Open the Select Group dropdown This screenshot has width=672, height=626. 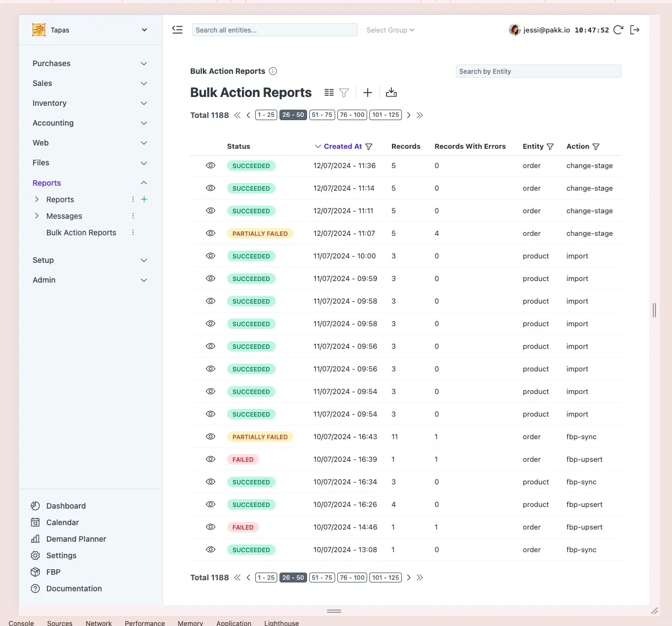pyautogui.click(x=390, y=30)
